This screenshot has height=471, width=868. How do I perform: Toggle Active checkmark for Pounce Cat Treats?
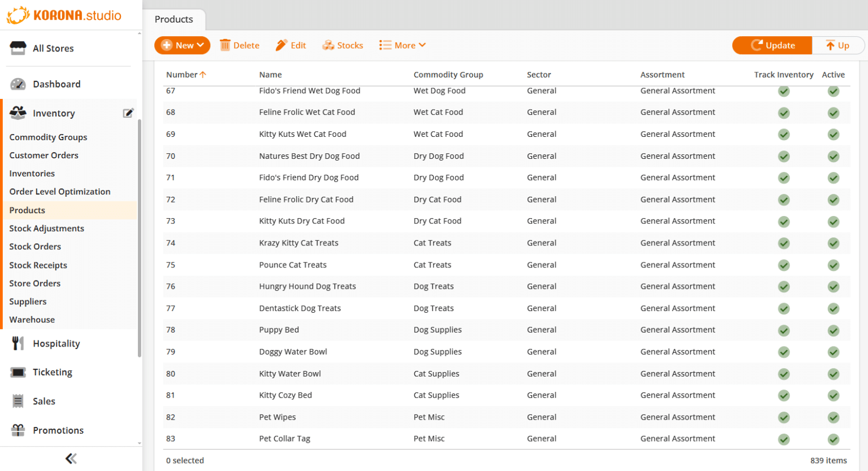[x=833, y=265]
